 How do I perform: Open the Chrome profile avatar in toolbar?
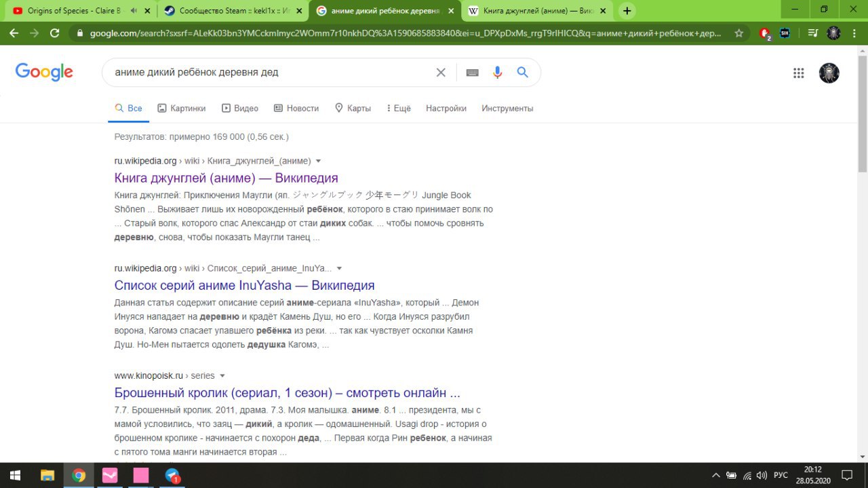tap(834, 33)
